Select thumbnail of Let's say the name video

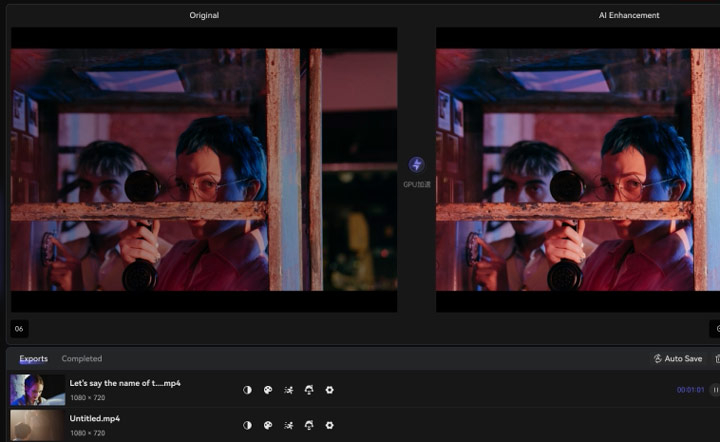click(x=37, y=390)
